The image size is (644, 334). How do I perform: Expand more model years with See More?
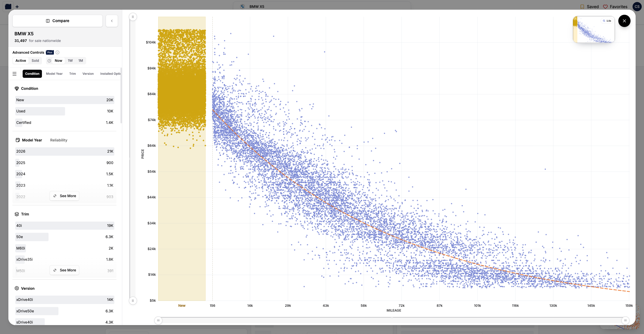coord(65,196)
